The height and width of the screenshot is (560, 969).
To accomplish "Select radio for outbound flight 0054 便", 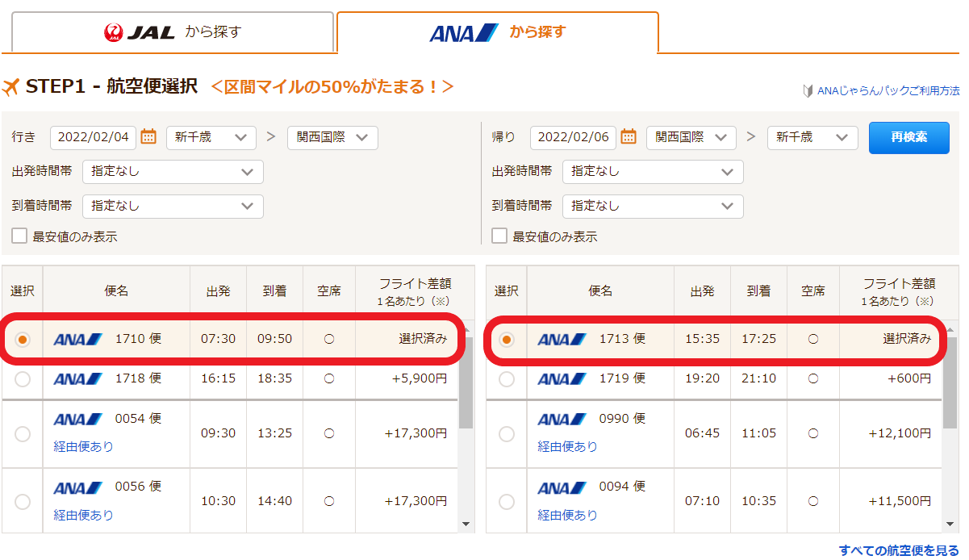I will (23, 434).
